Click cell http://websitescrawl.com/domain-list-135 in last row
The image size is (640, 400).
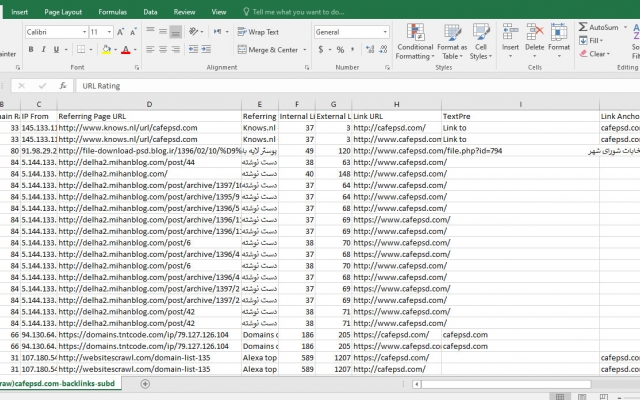point(149,369)
